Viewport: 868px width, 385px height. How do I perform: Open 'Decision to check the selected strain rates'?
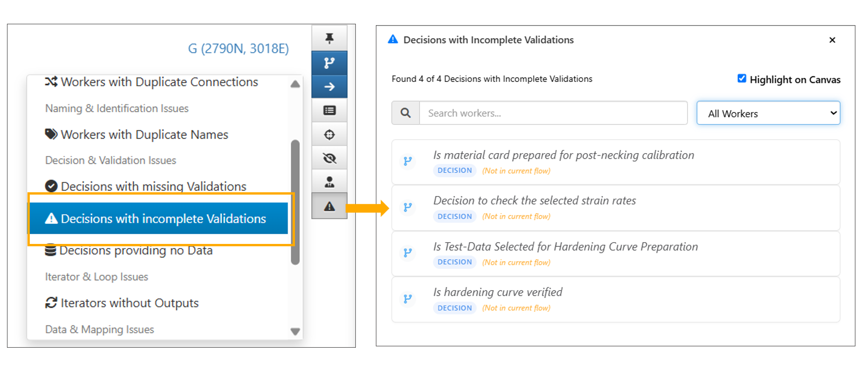pos(534,201)
